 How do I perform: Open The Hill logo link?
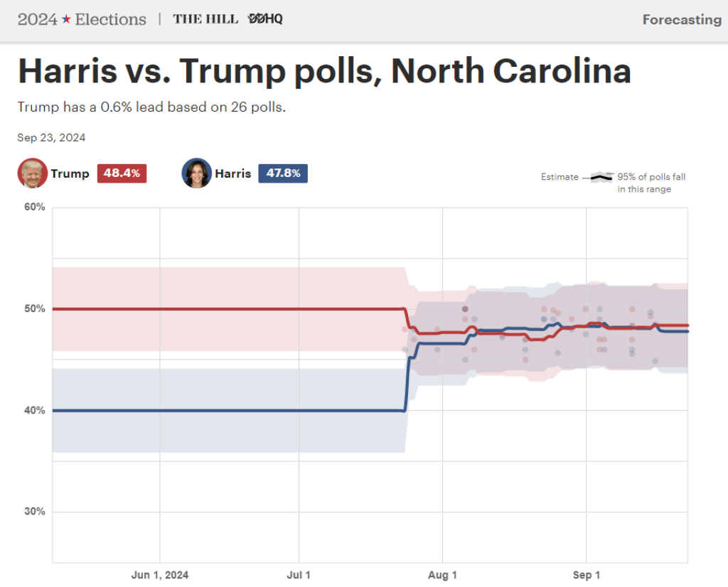(x=205, y=19)
